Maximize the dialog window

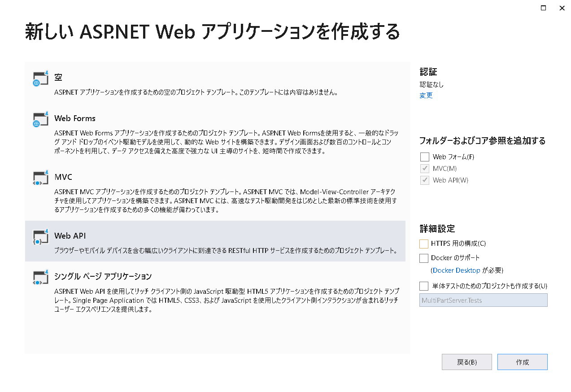tap(543, 8)
